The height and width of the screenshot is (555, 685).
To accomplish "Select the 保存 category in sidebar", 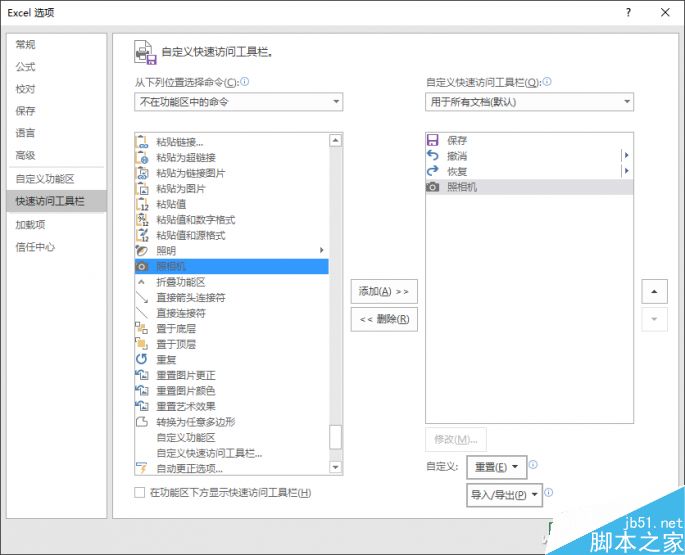I will pos(56,111).
